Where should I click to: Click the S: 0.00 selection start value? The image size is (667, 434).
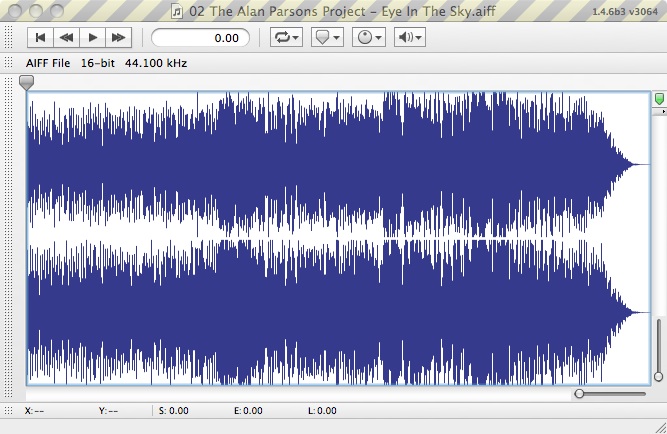tap(174, 411)
